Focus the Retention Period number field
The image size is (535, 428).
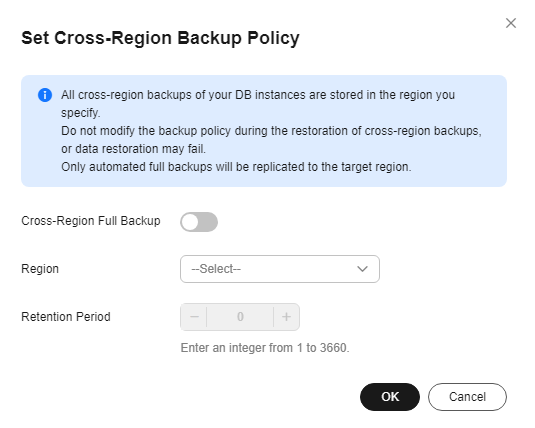tap(240, 317)
